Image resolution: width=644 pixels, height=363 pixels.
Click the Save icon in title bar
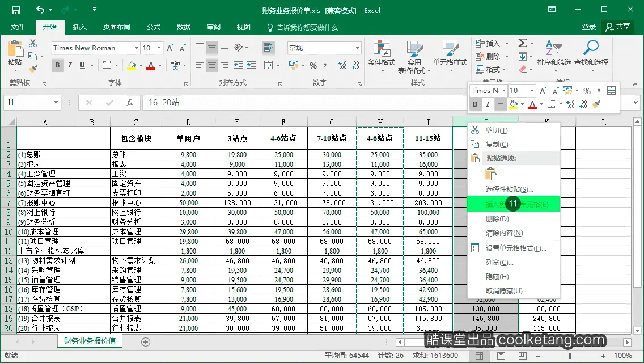pos(15,10)
